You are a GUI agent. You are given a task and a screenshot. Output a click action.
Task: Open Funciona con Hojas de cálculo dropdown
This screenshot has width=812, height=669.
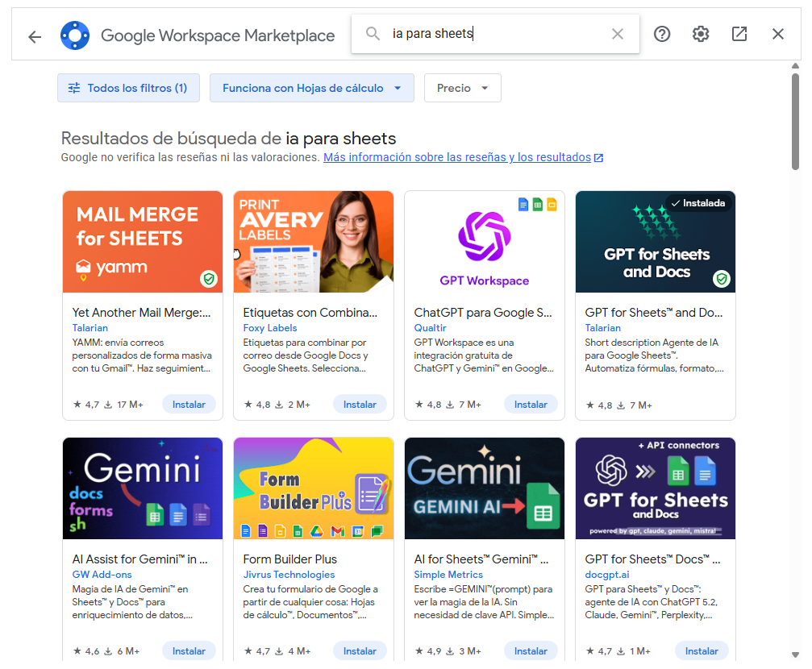pos(312,88)
